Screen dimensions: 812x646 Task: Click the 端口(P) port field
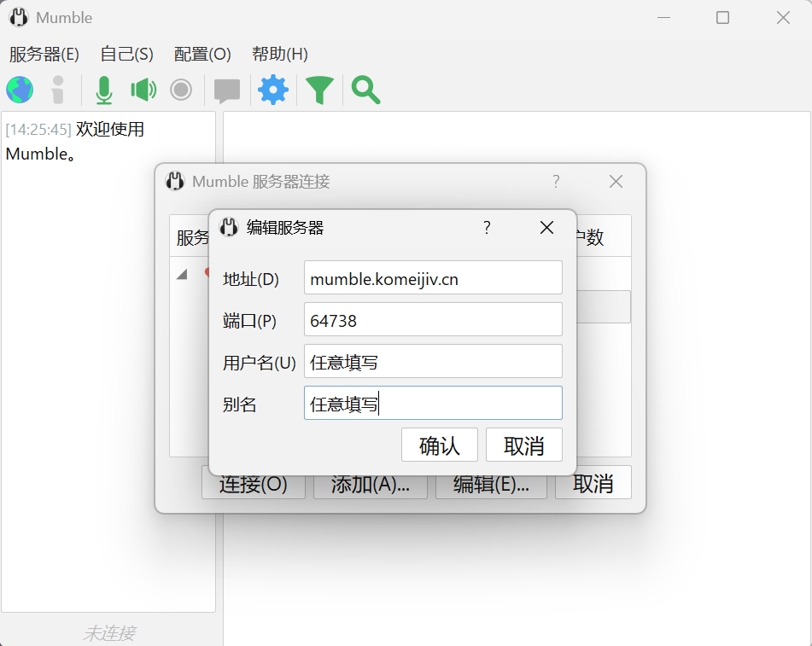click(x=433, y=319)
